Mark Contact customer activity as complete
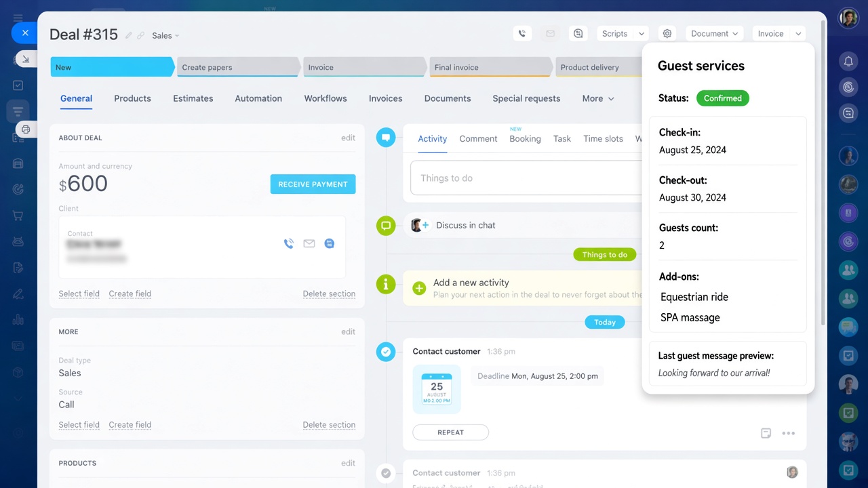This screenshot has width=868, height=488. (386, 352)
